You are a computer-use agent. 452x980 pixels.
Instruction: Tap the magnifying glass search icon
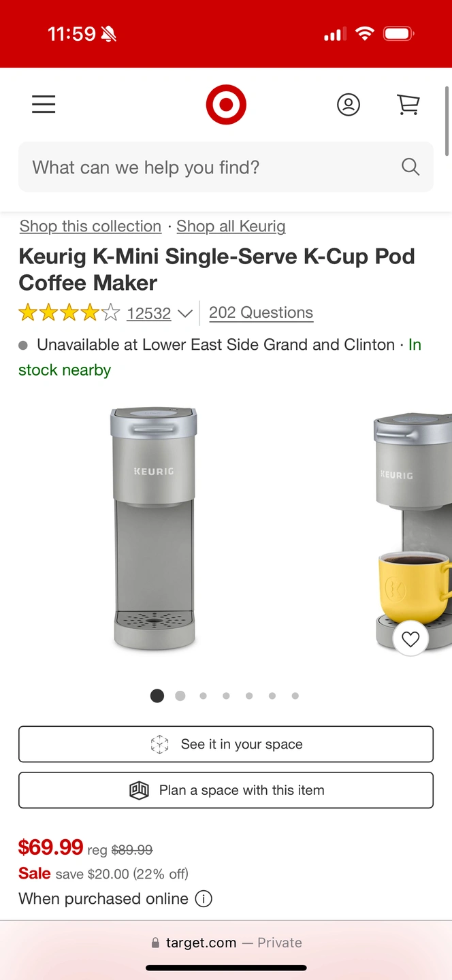pyautogui.click(x=410, y=167)
